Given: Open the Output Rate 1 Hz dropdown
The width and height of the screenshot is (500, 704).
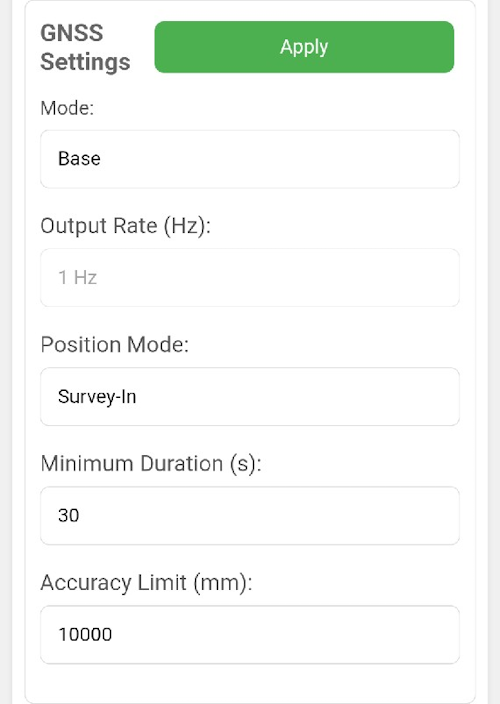Looking at the screenshot, I should click(x=250, y=277).
